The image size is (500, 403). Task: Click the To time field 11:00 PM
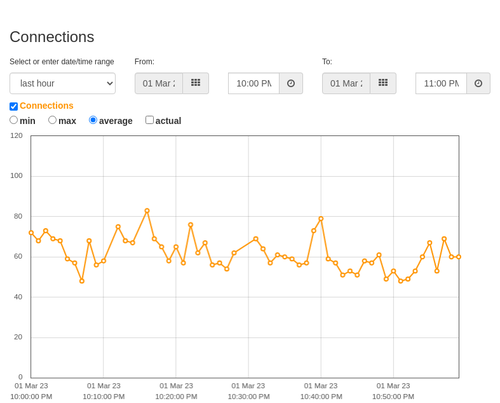[x=441, y=83]
